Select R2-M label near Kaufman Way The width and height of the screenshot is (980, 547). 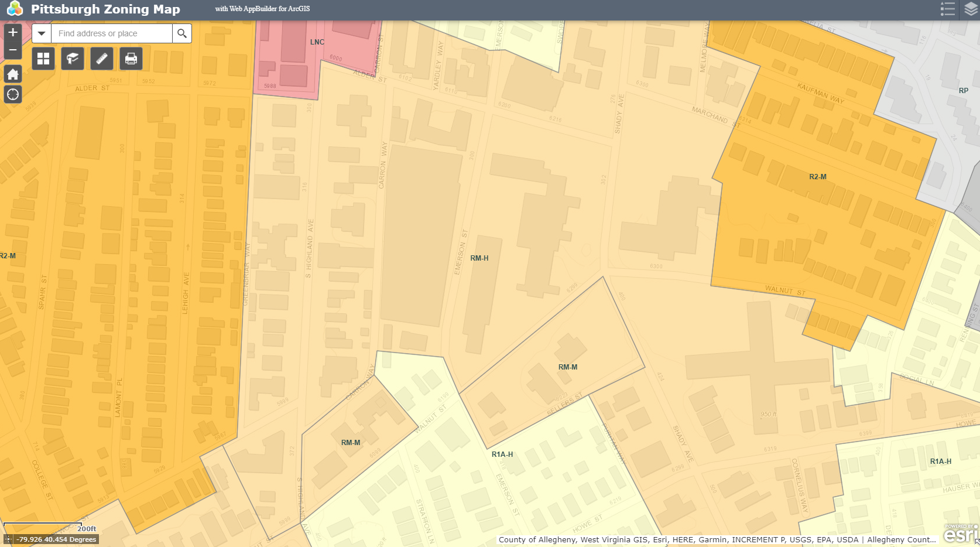tap(818, 177)
